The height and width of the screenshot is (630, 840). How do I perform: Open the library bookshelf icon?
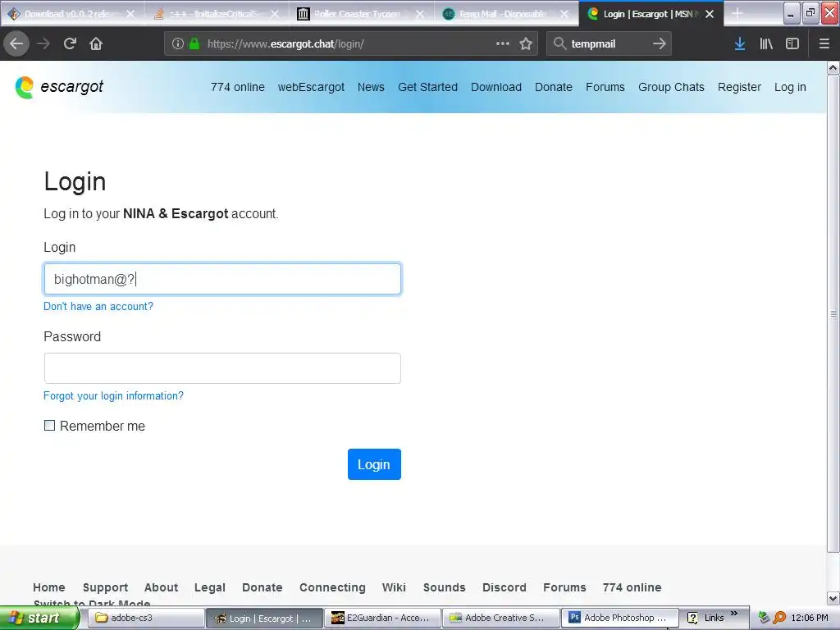click(x=766, y=43)
